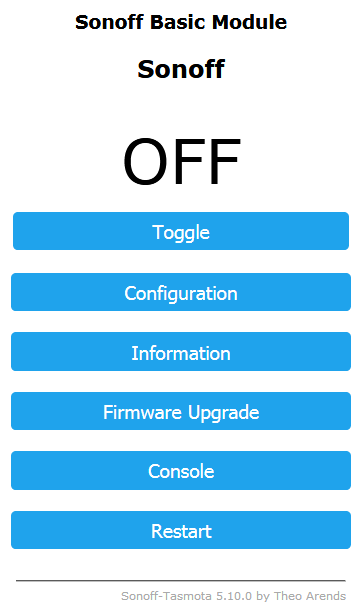Click the large OFF status indicator

coord(181,162)
